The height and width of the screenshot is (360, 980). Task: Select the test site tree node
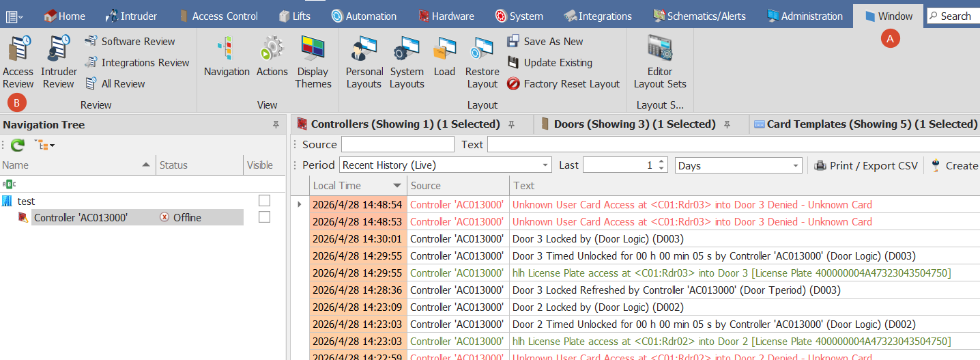26,201
